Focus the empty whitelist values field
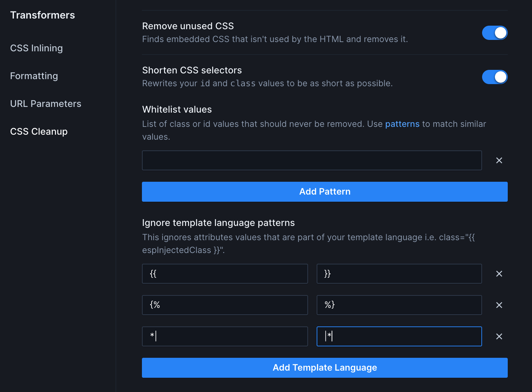 (312, 160)
